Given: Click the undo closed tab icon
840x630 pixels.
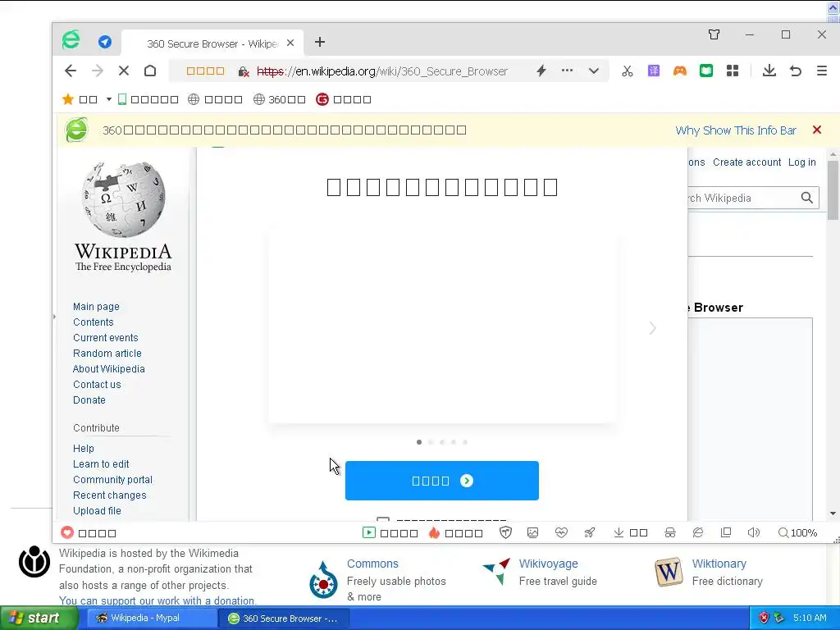Looking at the screenshot, I should pyautogui.click(x=796, y=71).
